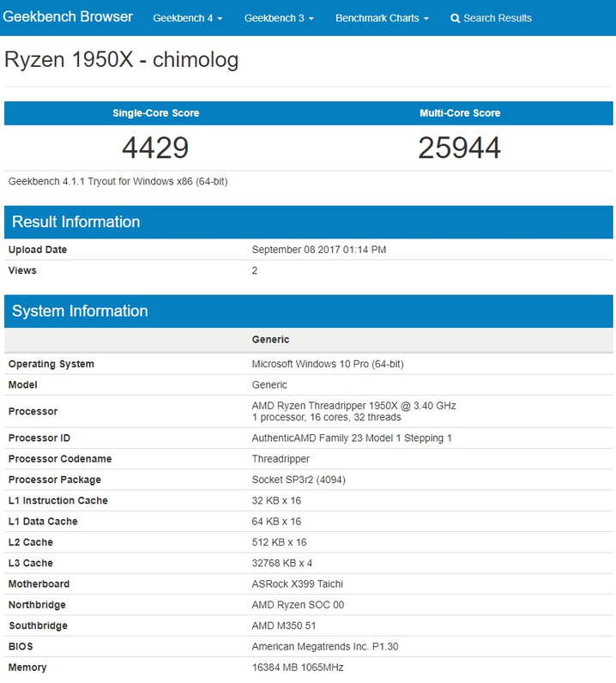Click the Northbridge row label
The image size is (616, 683).
[x=37, y=605]
